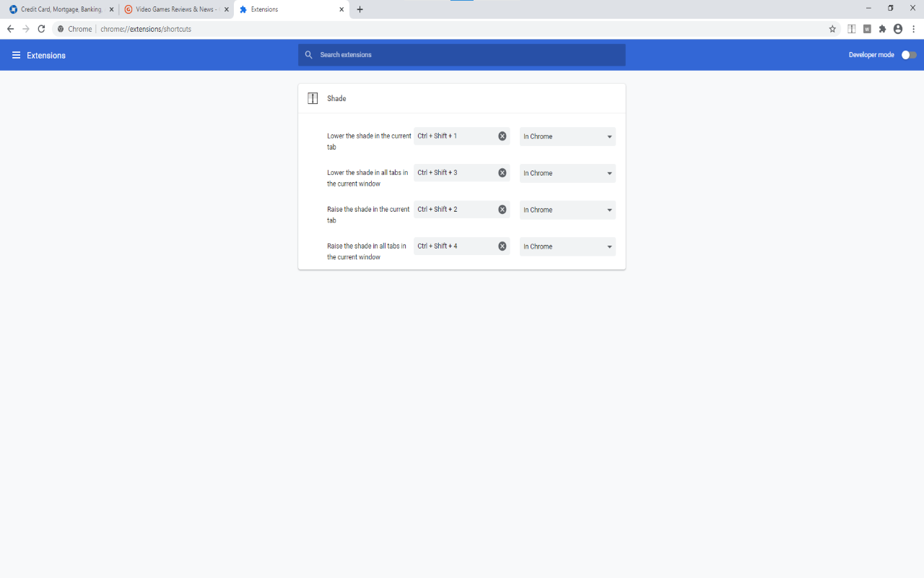Toggle Developer mode switch
Screen dimensions: 924x578
pyautogui.click(x=909, y=55)
